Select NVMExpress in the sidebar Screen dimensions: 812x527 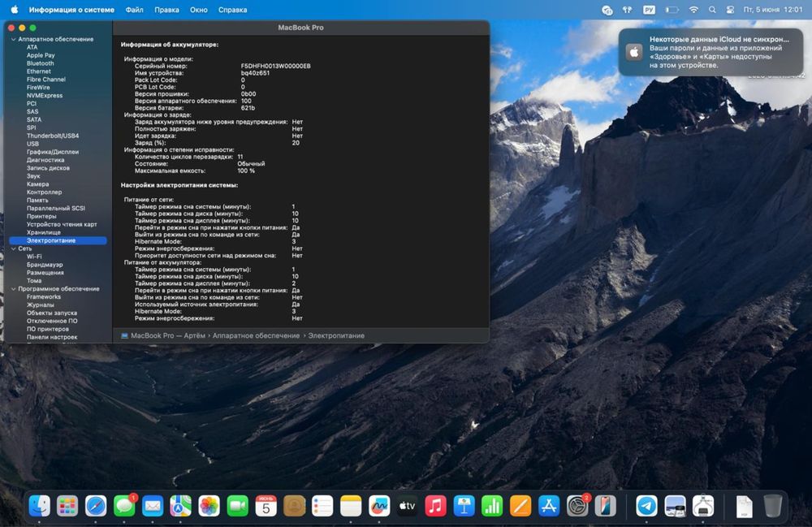[45, 95]
